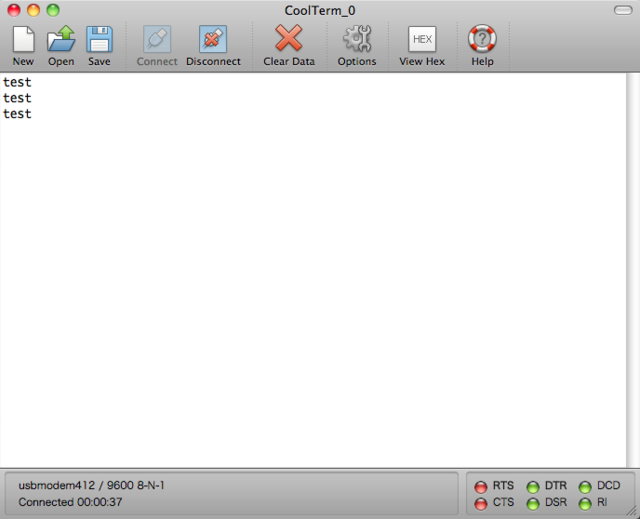Viewport: 640px width, 519px height.
Task: Click the vertical scrollbar of the terminal
Action: pos(633,270)
